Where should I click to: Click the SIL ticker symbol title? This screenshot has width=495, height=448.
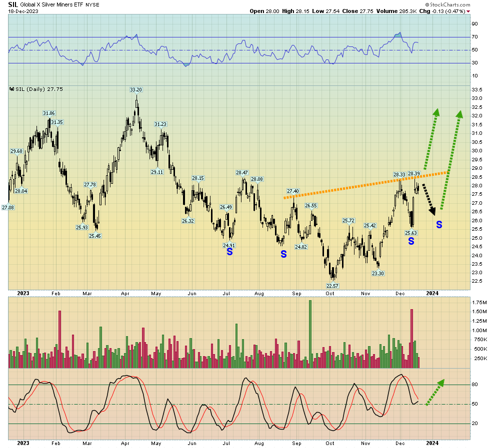(x=13, y=4)
